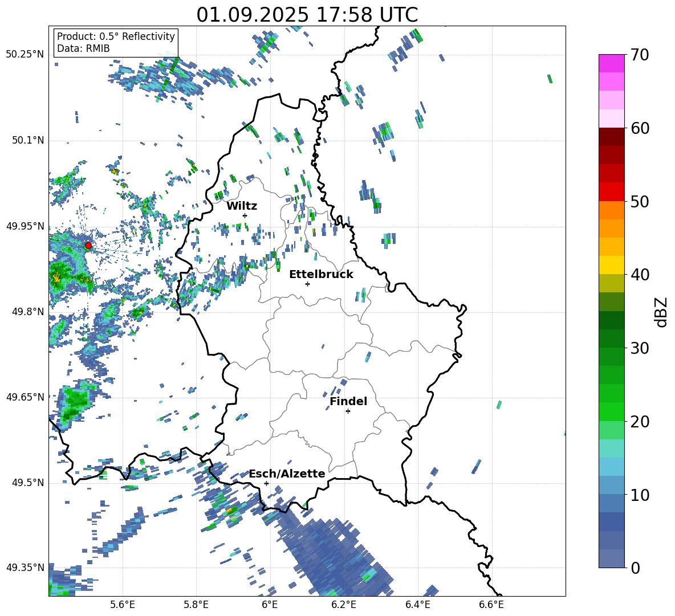
Task: Click the Ettelbruck city label
Action: [x=321, y=275]
